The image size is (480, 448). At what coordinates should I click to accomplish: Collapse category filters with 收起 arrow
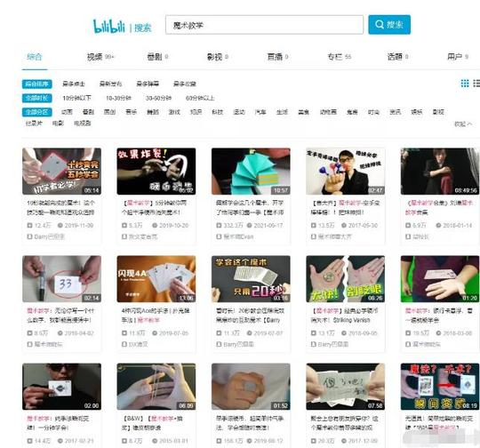pyautogui.click(x=463, y=124)
